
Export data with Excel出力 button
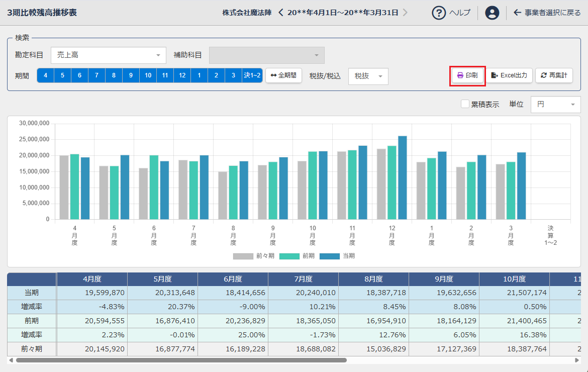(x=509, y=75)
